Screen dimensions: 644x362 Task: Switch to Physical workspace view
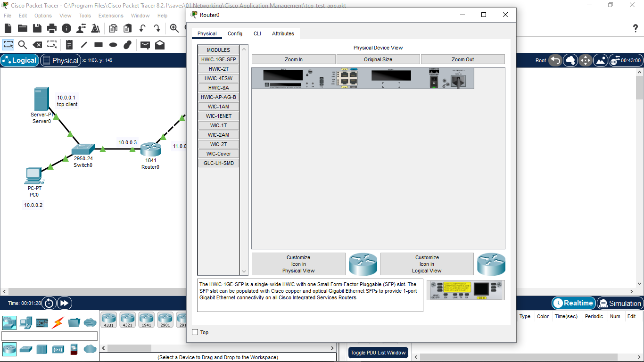(60, 60)
